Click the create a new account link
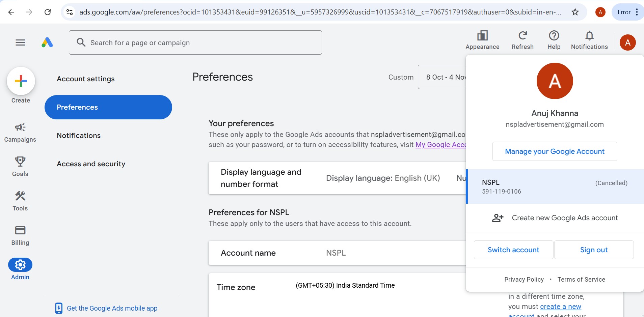 pyautogui.click(x=561, y=307)
